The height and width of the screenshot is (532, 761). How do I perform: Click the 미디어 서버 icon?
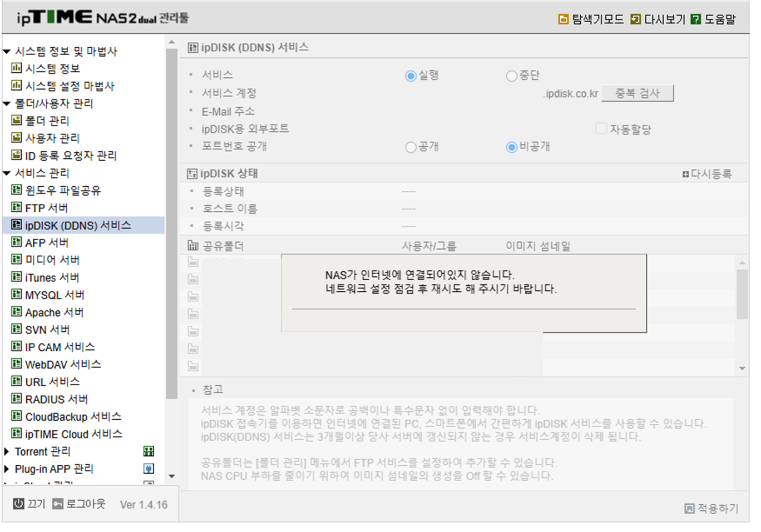point(17,260)
